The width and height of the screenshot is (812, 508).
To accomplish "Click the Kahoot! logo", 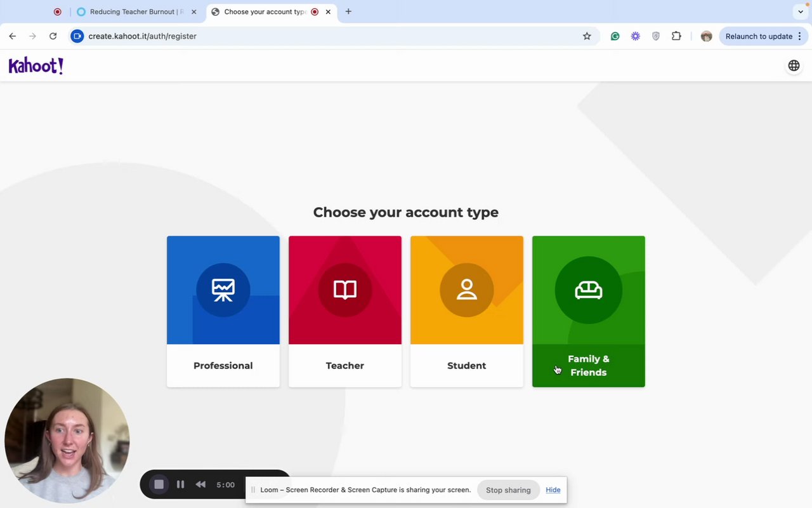I will point(36,66).
